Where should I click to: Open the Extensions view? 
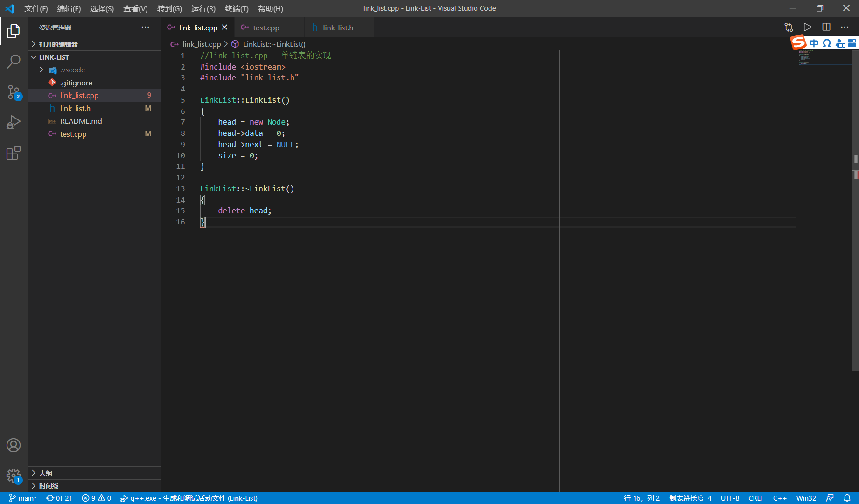click(14, 153)
